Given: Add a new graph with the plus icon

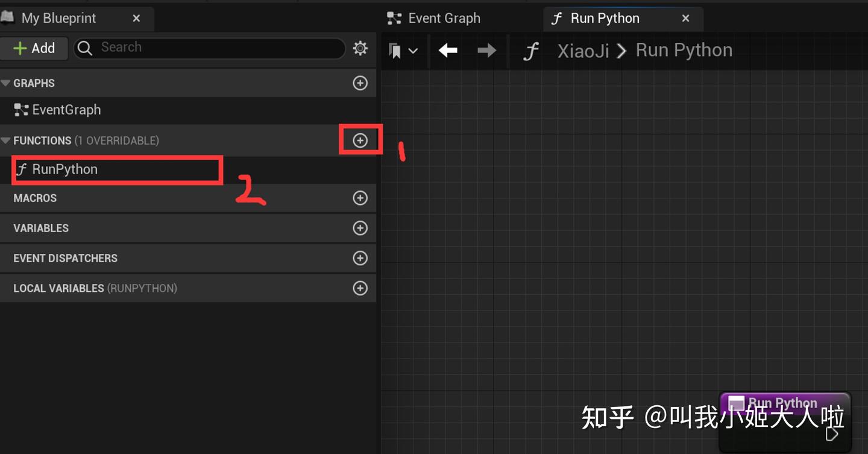Looking at the screenshot, I should [360, 83].
